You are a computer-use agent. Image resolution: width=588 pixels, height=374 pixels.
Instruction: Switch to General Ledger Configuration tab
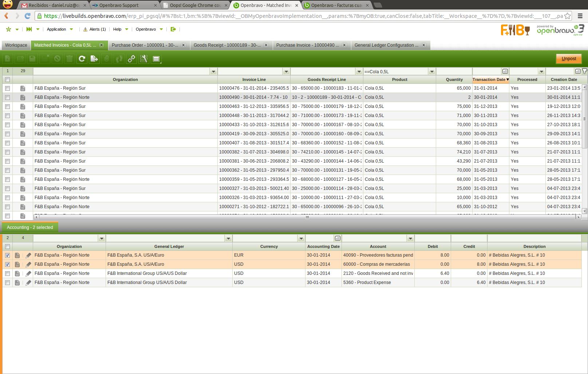click(x=391, y=45)
